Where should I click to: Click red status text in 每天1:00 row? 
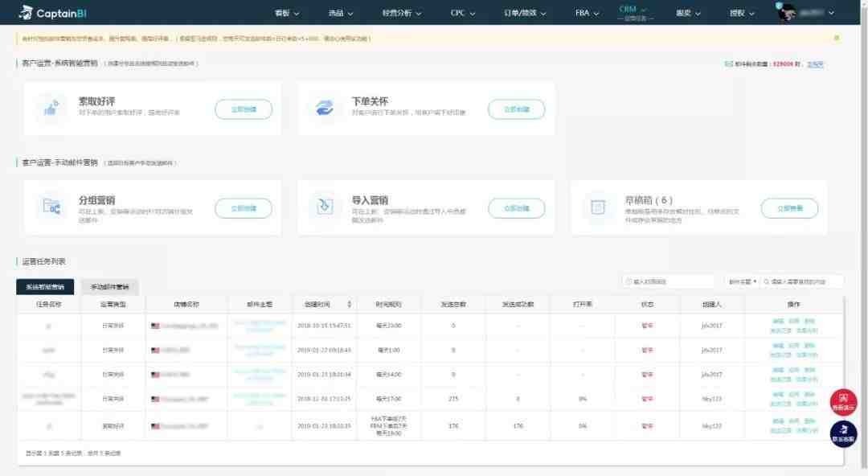(647, 351)
